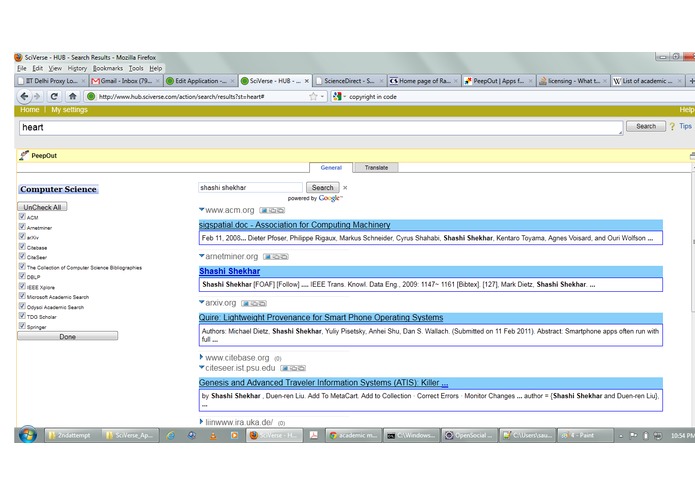Collapse the citeseer.ist.psu.edu results
The height and width of the screenshot is (494, 695).
202,367
